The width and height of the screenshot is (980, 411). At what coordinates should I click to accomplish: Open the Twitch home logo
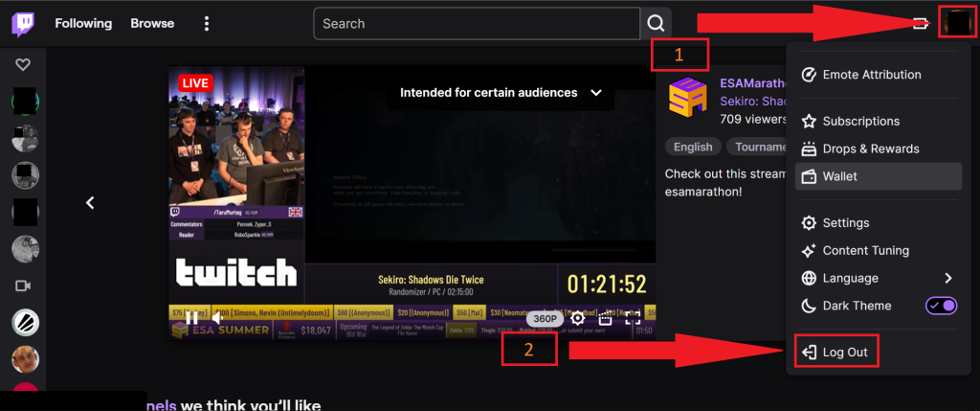[23, 24]
